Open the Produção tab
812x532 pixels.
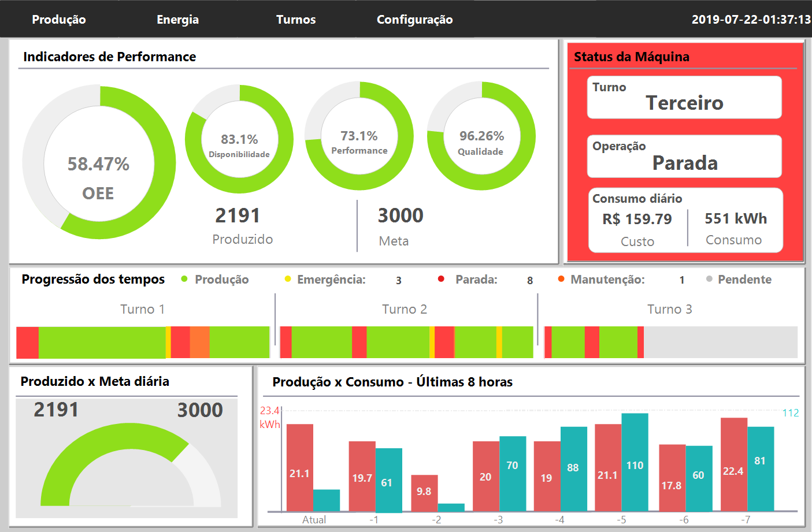(59, 20)
